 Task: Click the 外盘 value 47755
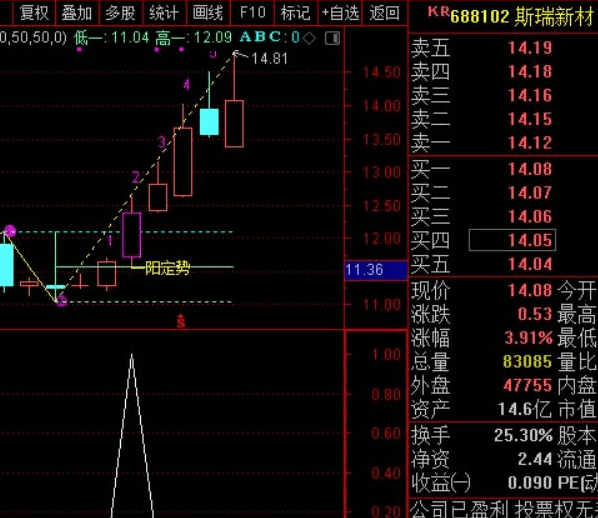527,385
